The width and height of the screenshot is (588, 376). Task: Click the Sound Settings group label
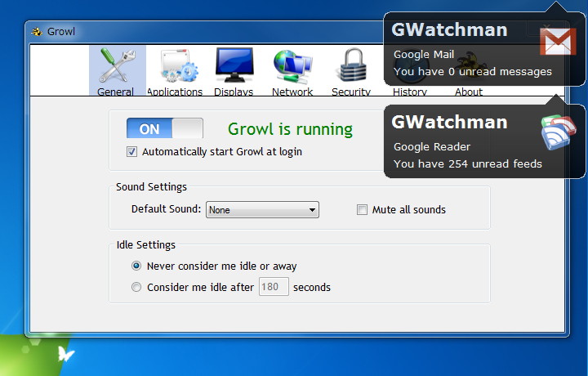coord(151,186)
